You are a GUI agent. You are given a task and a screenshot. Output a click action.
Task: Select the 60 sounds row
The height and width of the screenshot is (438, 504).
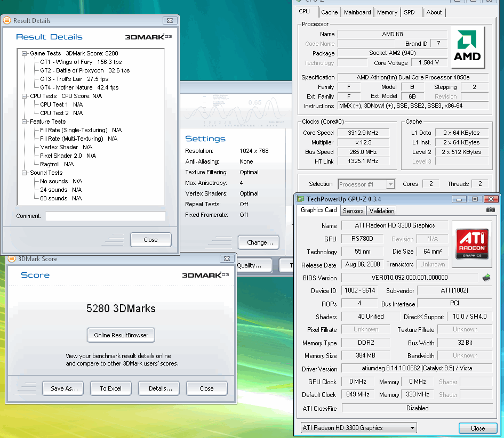[x=61, y=198]
